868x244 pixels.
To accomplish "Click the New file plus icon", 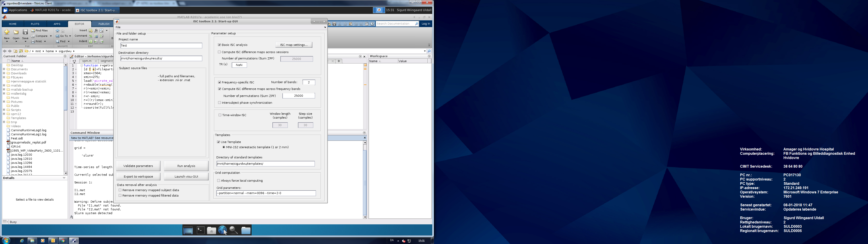I will click(7, 32).
